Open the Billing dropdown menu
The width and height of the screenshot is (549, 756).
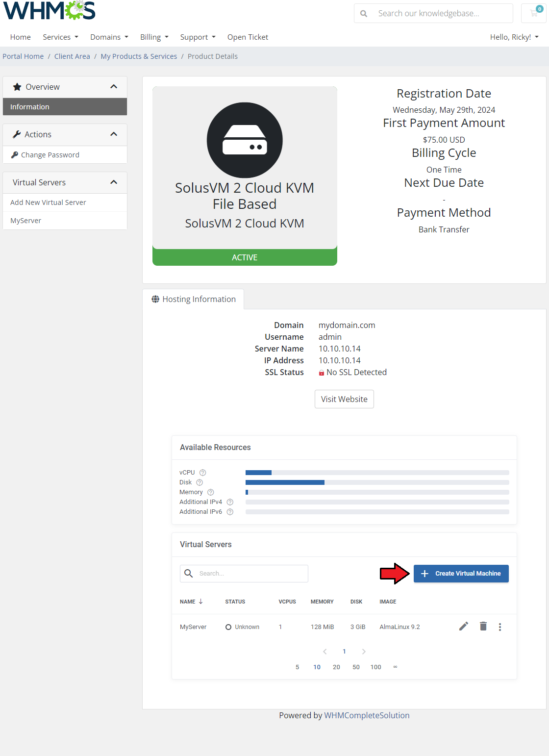point(154,37)
